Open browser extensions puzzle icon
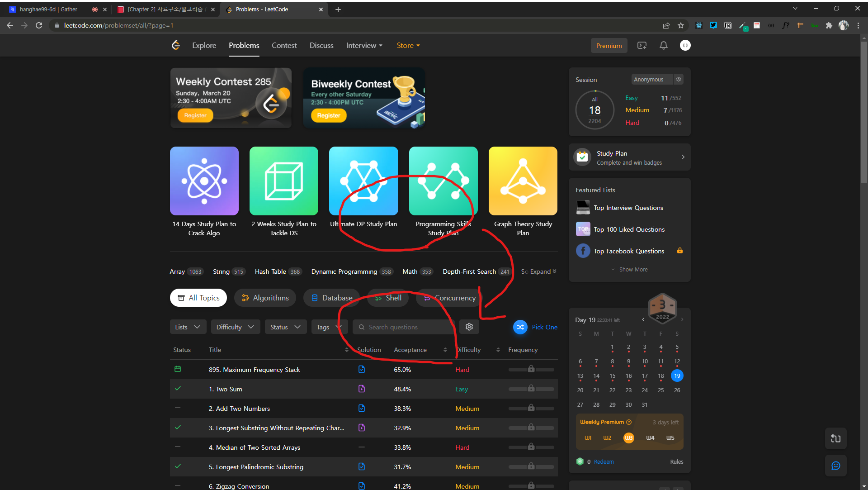The width and height of the screenshot is (868, 490). (x=829, y=25)
